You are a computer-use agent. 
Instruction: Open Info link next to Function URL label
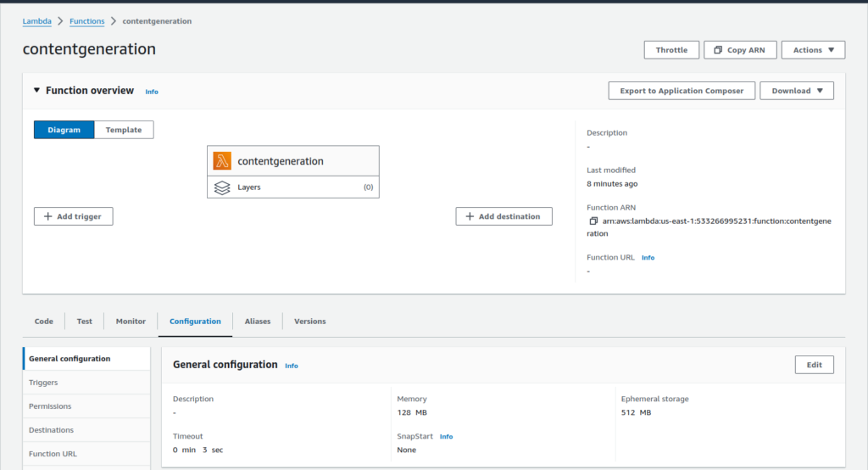(648, 258)
